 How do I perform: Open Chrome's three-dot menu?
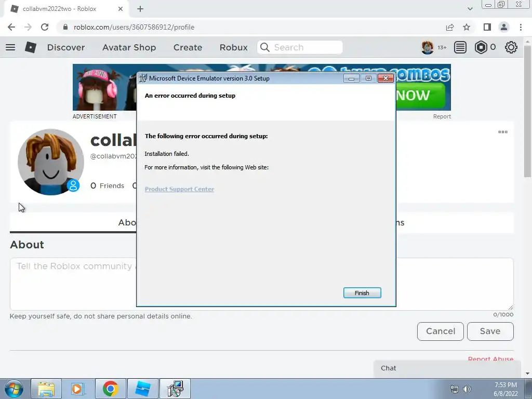pyautogui.click(x=521, y=27)
